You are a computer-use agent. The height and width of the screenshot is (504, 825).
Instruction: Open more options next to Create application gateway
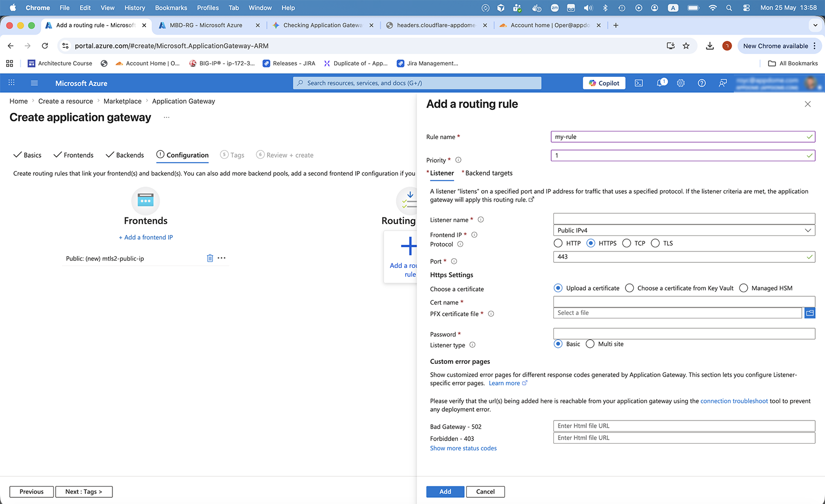167,117
